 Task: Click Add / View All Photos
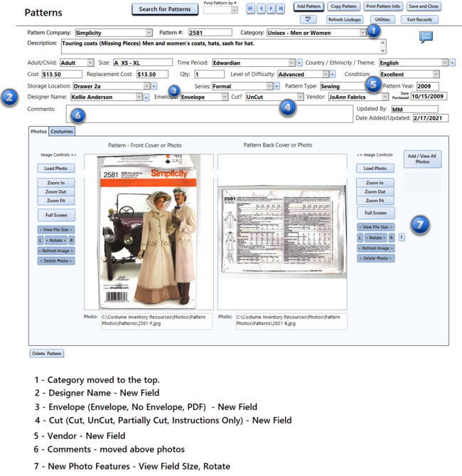point(422,159)
